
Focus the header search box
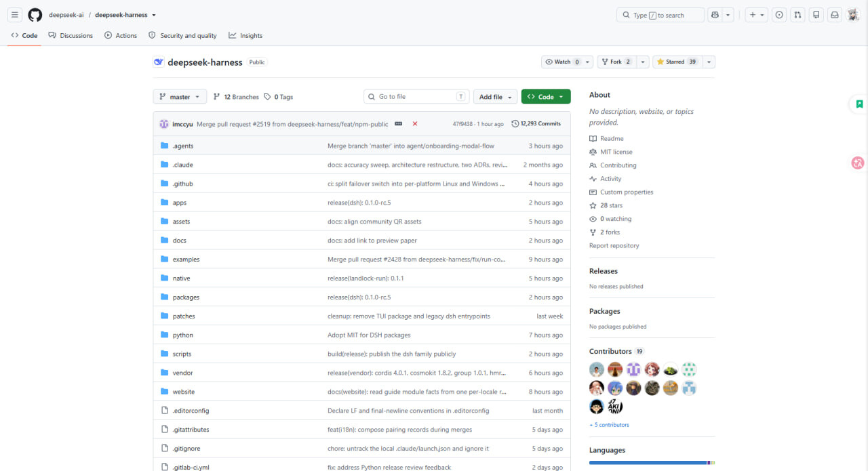tap(660, 15)
